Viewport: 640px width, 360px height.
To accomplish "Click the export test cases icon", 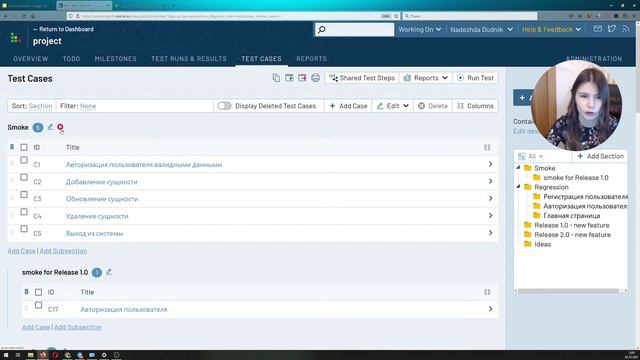I will (302, 78).
